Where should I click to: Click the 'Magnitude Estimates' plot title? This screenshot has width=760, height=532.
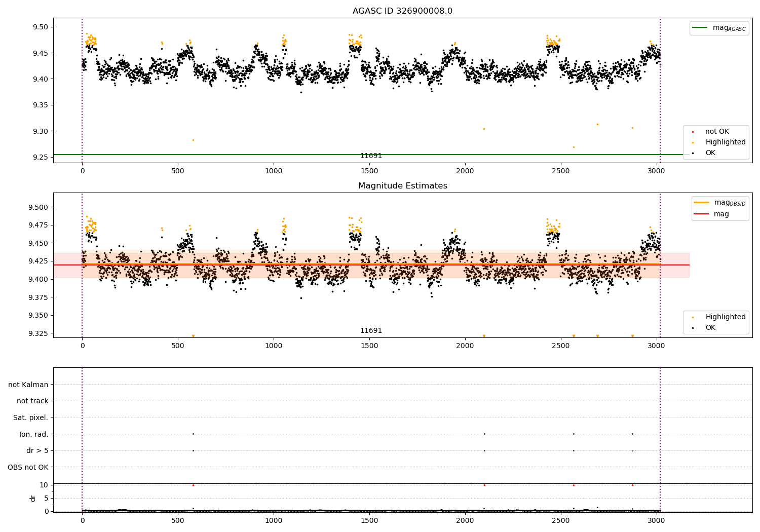click(403, 186)
